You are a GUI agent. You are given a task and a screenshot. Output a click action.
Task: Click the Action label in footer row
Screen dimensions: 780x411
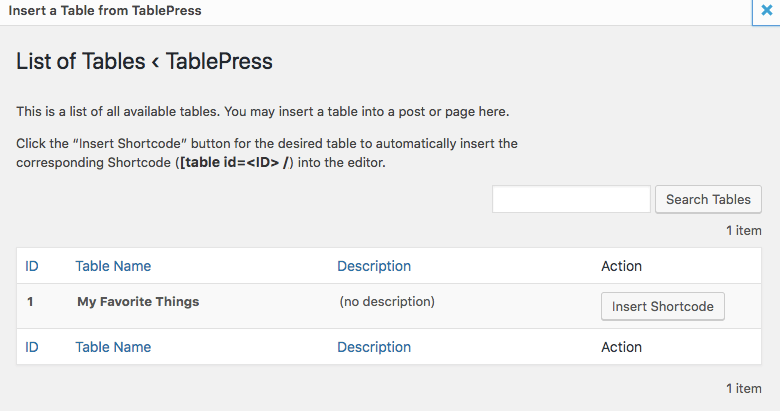coord(621,347)
